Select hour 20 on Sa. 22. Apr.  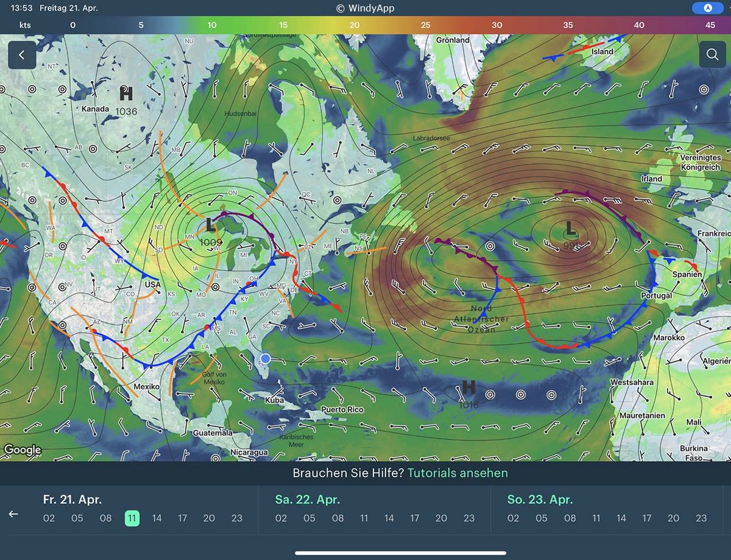click(441, 519)
